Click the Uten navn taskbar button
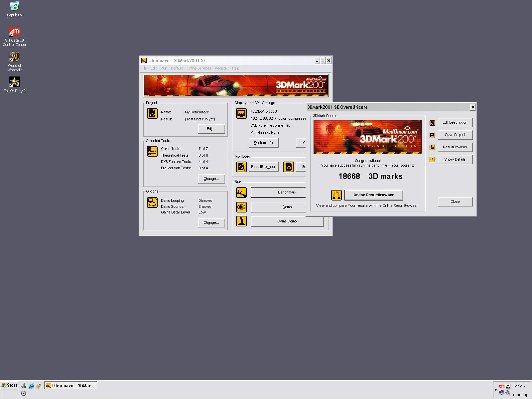The width and height of the screenshot is (532, 399). tap(71, 386)
